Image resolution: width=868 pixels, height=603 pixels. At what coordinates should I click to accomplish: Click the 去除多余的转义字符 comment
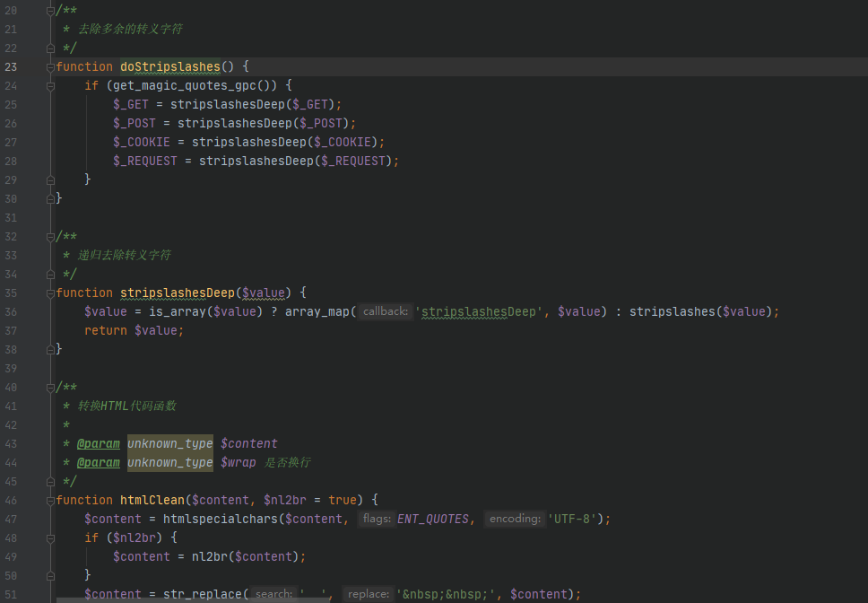(130, 29)
